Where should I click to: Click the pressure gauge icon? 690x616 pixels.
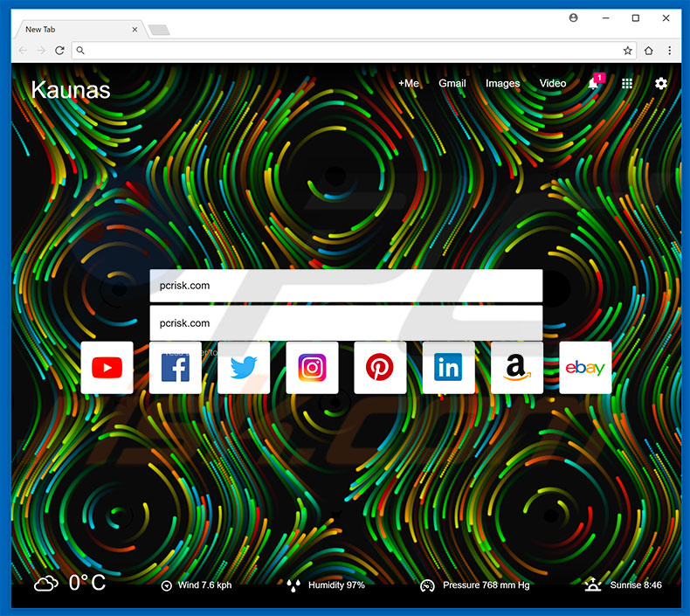pos(427,585)
